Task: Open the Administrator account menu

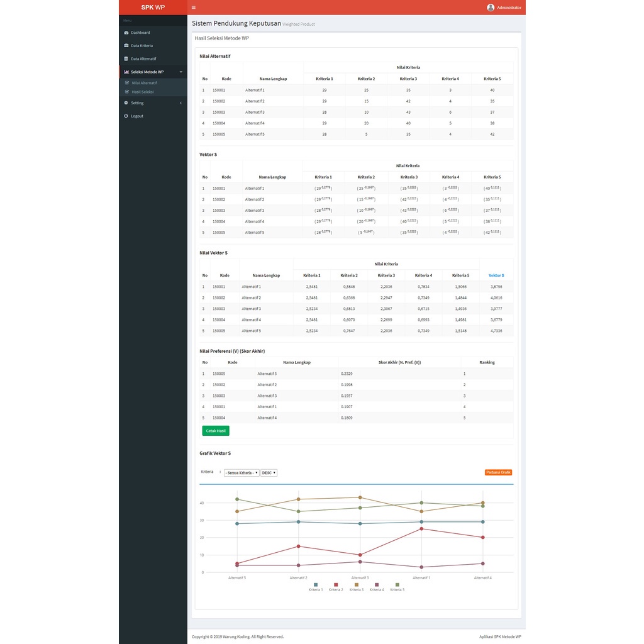Action: [x=504, y=8]
